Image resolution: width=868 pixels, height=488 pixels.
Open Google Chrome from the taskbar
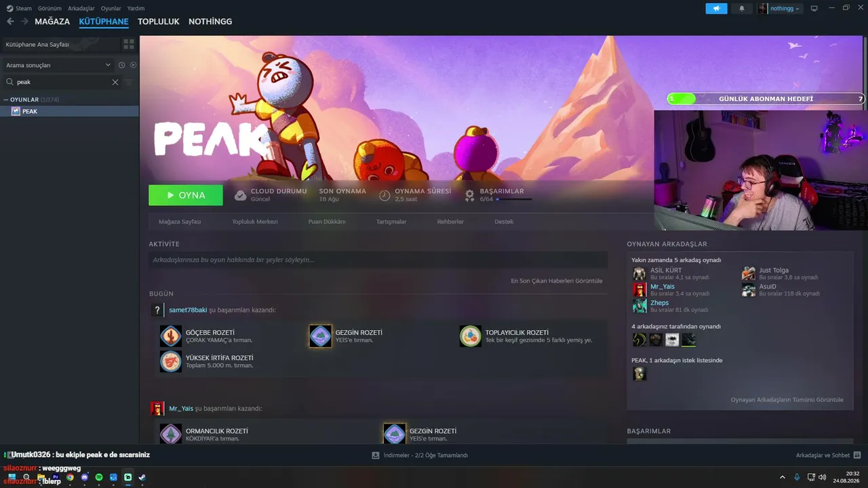70,477
